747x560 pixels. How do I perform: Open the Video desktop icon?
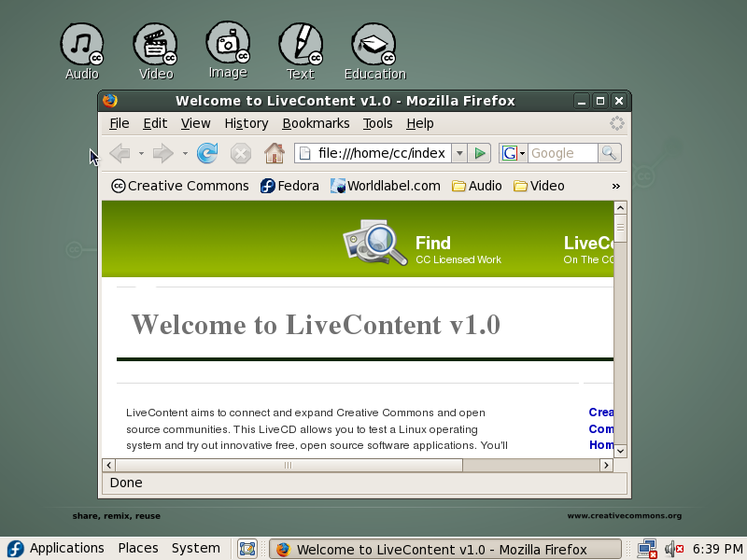[156, 51]
